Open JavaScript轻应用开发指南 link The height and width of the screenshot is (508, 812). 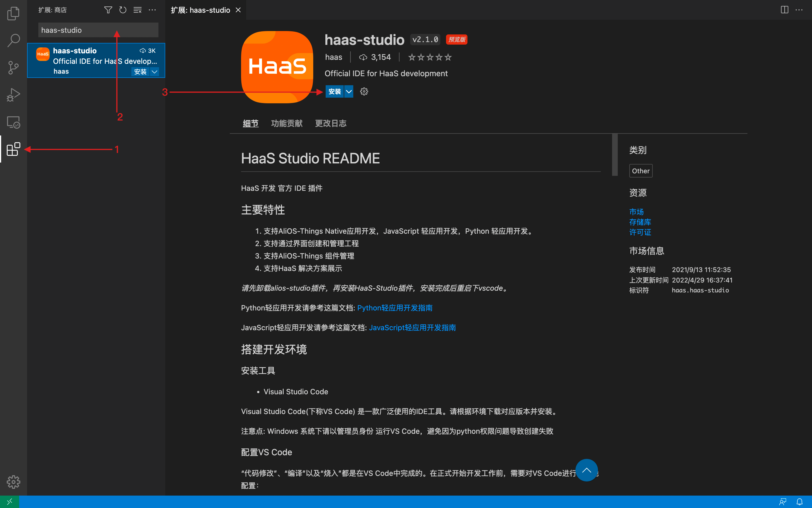(412, 328)
